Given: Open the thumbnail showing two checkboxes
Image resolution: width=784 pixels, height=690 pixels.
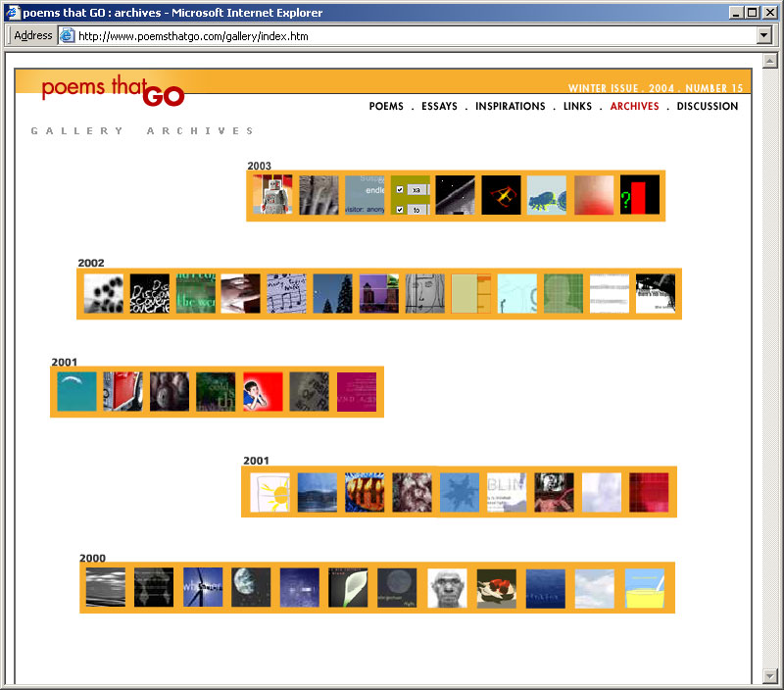Looking at the screenshot, I should 410,195.
